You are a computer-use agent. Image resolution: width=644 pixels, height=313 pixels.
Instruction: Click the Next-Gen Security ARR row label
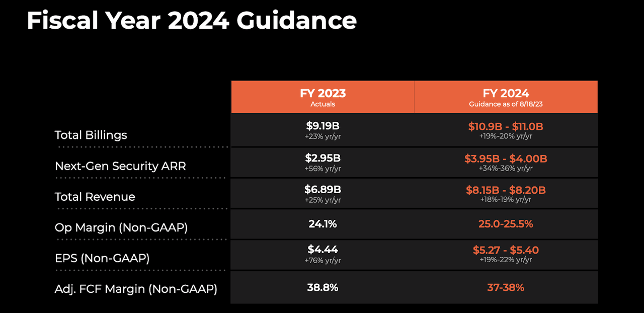pyautogui.click(x=120, y=166)
